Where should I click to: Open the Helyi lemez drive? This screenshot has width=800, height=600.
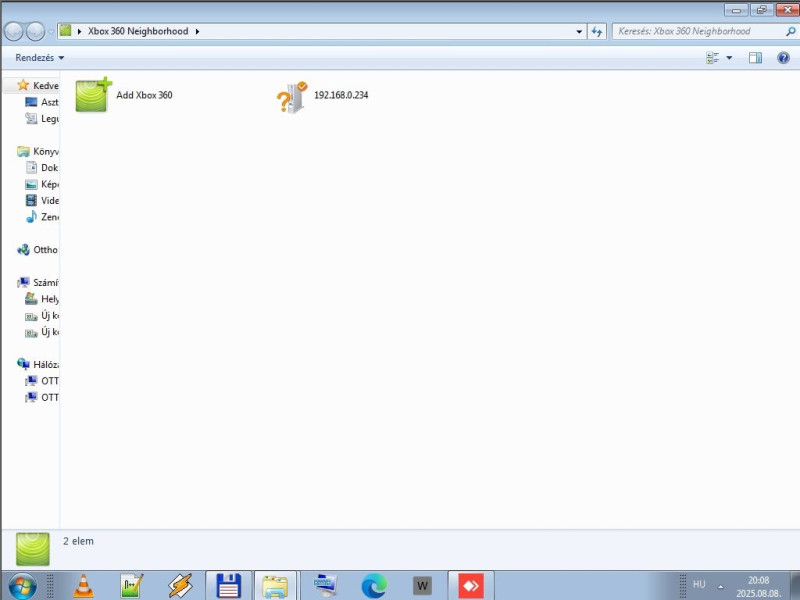pyautogui.click(x=41, y=298)
